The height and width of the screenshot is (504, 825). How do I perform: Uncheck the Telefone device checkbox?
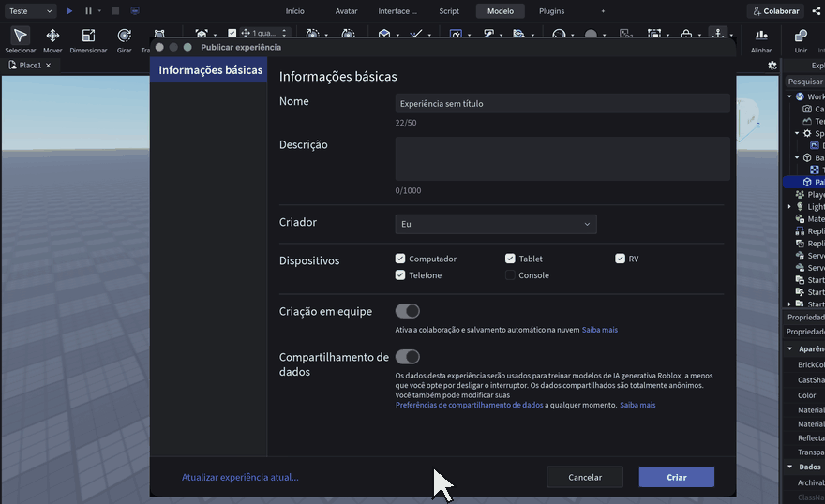400,274
